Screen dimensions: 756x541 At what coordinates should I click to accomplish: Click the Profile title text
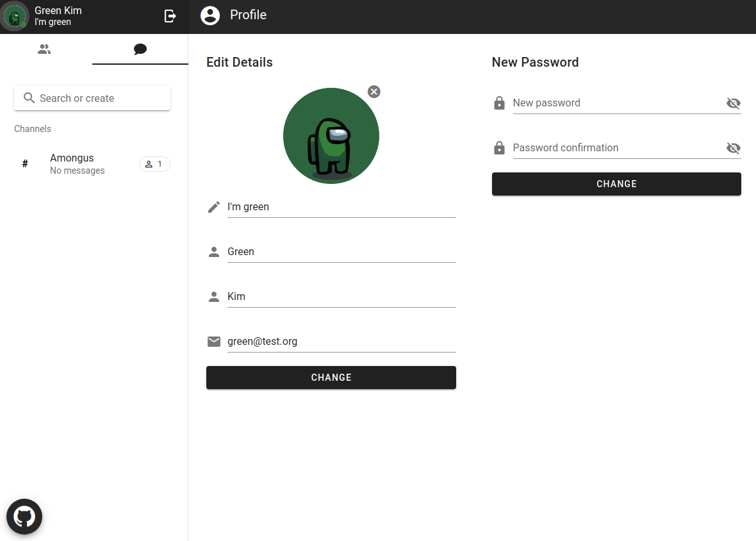click(x=249, y=15)
